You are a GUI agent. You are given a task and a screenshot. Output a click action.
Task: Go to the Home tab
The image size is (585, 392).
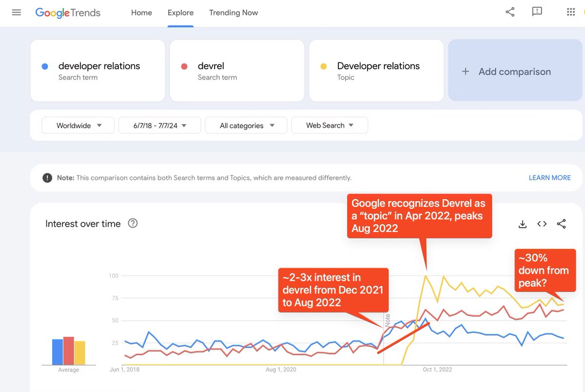pos(141,13)
